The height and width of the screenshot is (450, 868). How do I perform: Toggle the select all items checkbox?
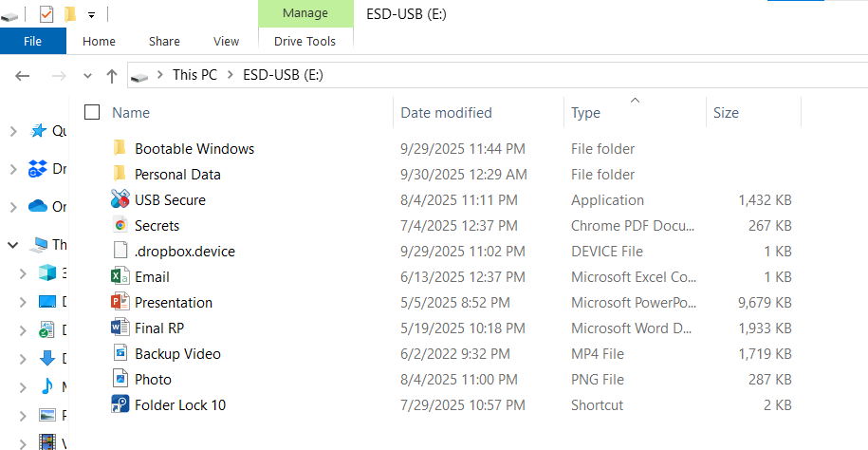[x=92, y=112]
